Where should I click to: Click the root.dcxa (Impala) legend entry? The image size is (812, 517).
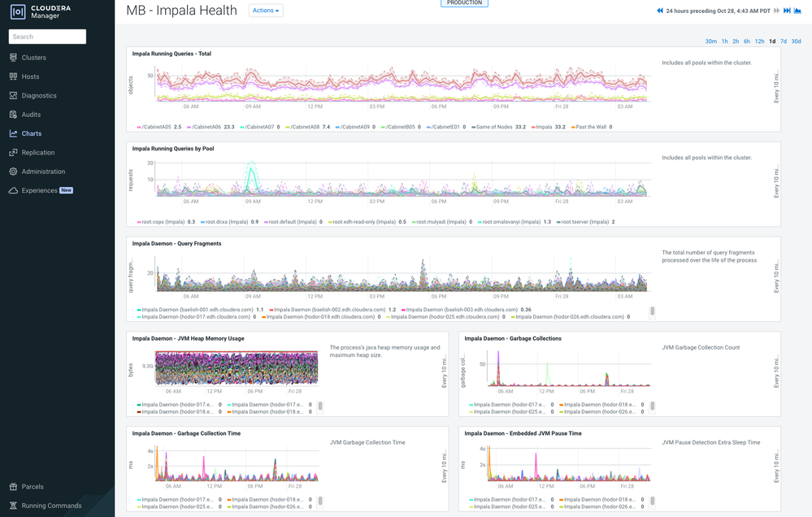229,222
